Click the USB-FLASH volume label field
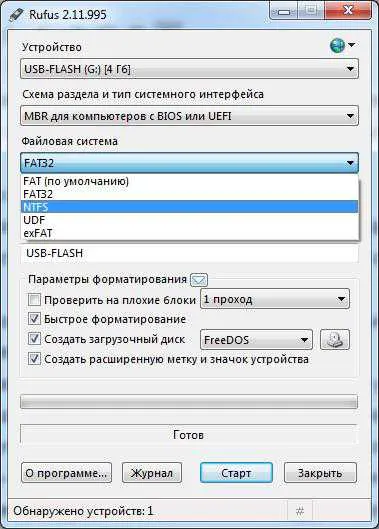 point(189,253)
